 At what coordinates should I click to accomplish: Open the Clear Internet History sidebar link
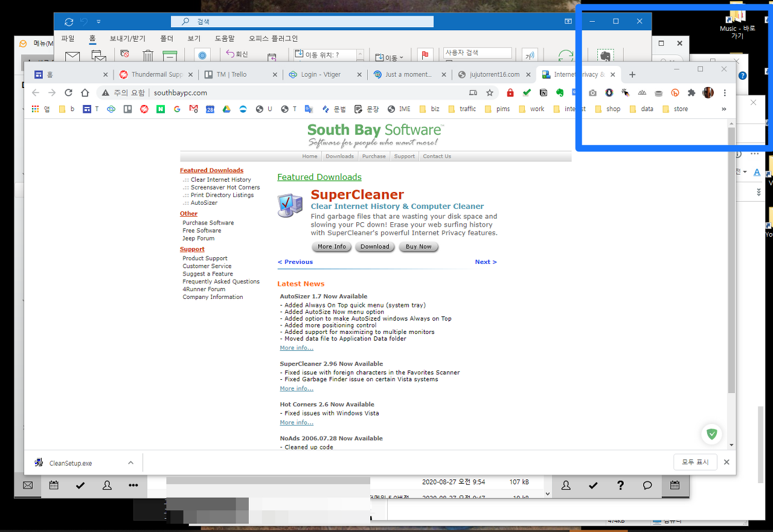pyautogui.click(x=221, y=180)
